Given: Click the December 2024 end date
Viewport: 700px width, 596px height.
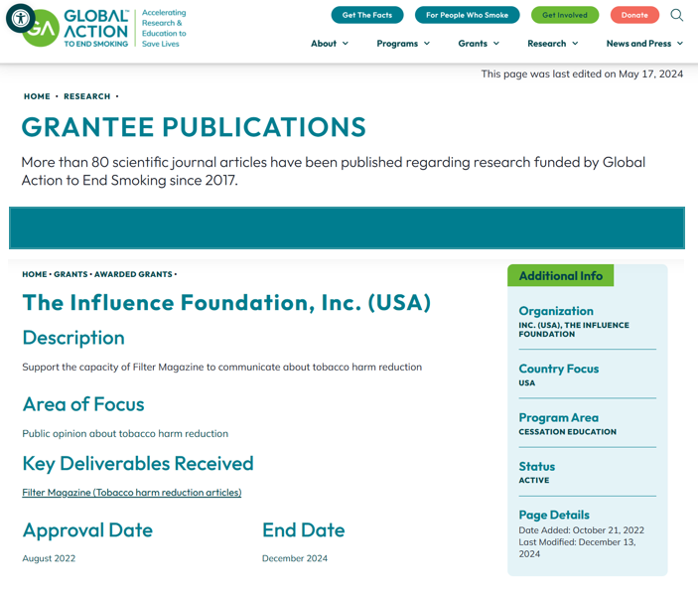Looking at the screenshot, I should point(295,558).
